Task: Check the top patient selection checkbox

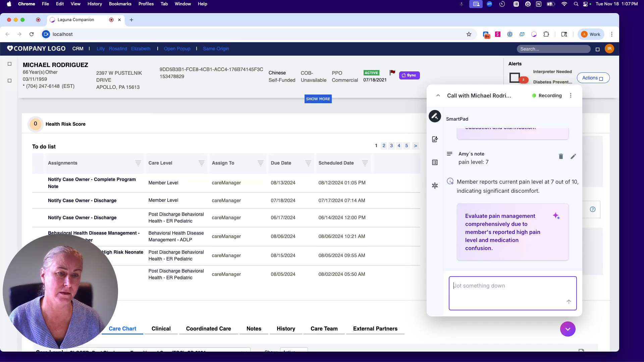Action: click(9, 64)
